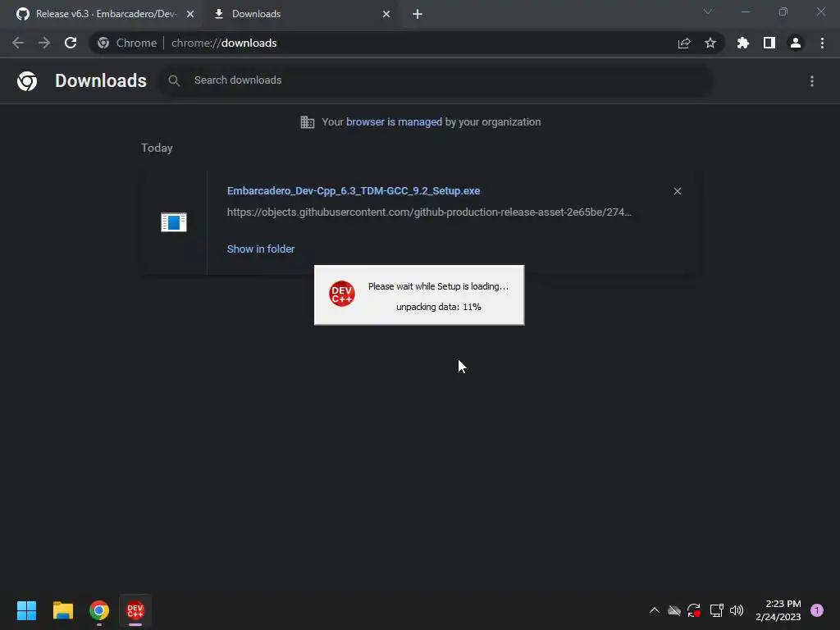This screenshot has height=630, width=840.
Task: Close the Downloads tab
Action: (x=386, y=14)
